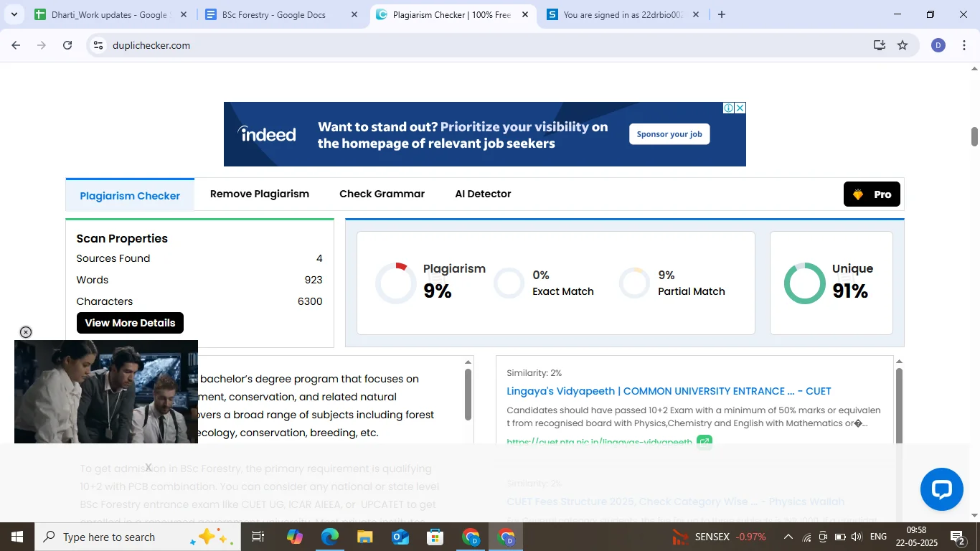Open the ad info icon on Indeed banner
This screenshot has width=980, height=551.
pos(728,108)
